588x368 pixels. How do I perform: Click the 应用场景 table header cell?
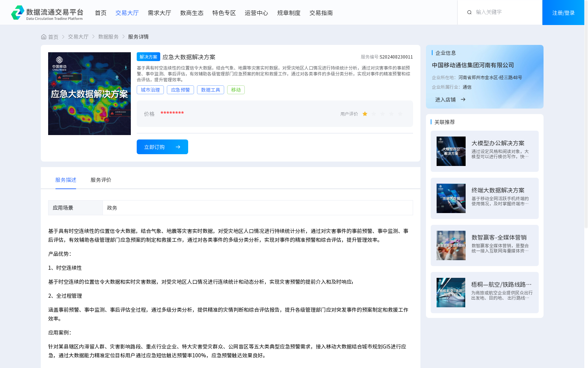point(75,208)
